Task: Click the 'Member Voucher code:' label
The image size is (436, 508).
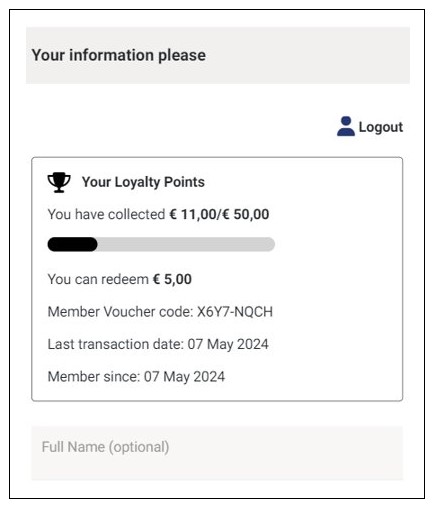Action: [120, 312]
